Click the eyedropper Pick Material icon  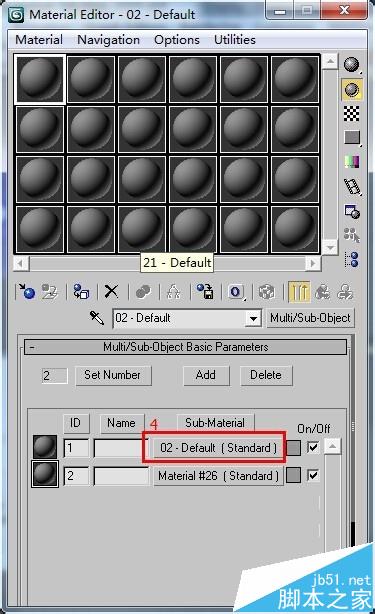(97, 318)
